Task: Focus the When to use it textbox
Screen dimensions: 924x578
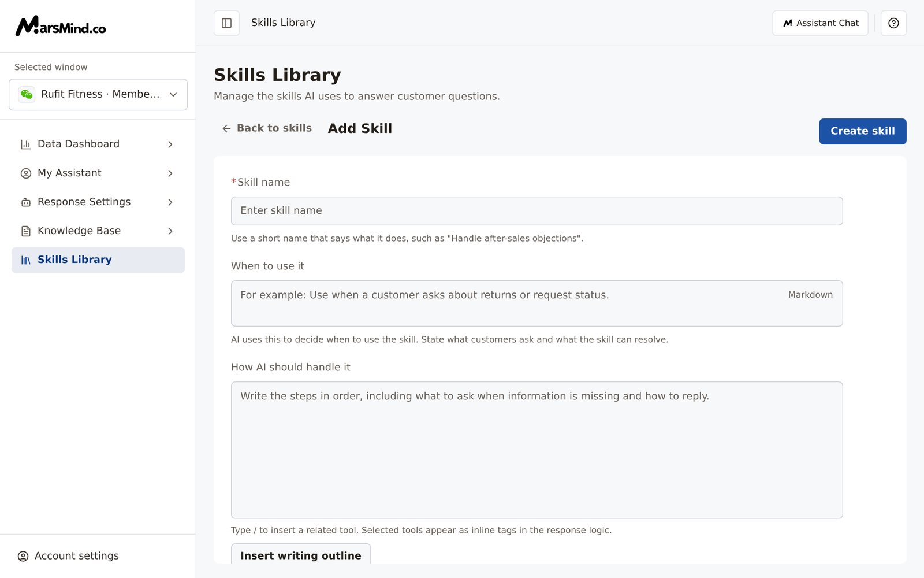Action: (536, 303)
